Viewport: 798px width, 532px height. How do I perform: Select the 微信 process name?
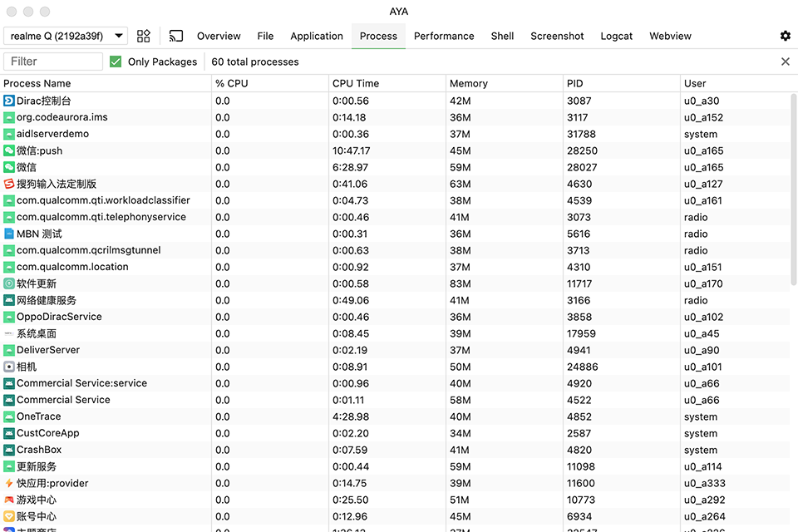pos(27,167)
